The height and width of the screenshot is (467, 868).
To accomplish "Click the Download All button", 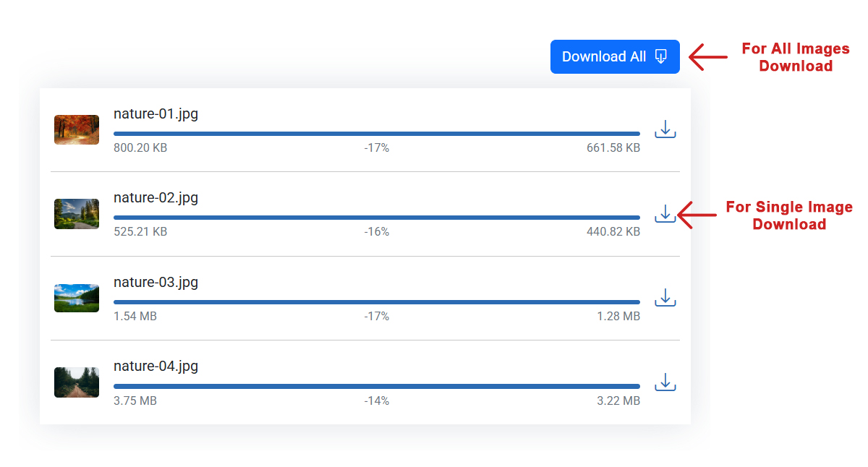I will [x=614, y=56].
